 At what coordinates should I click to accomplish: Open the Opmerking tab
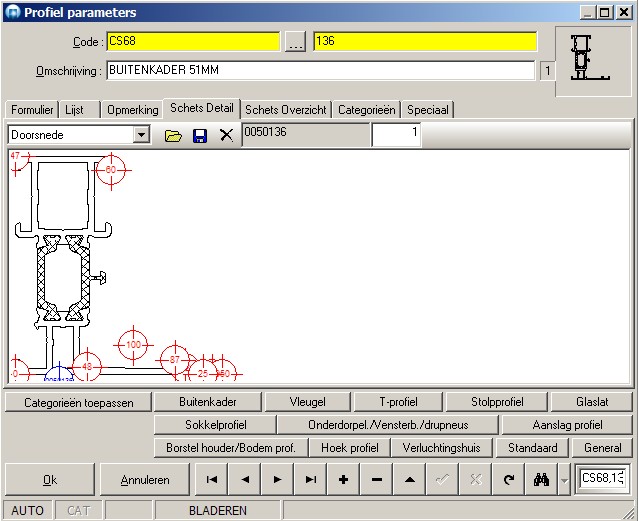133,110
